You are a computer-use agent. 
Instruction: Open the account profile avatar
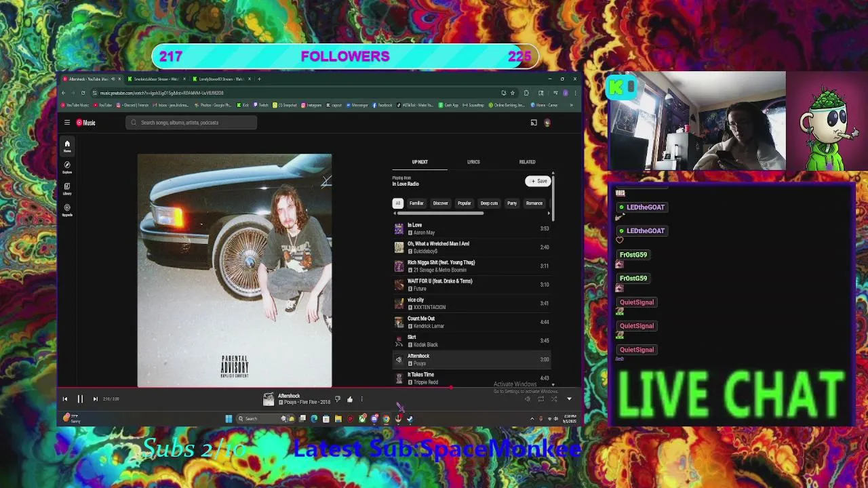547,123
